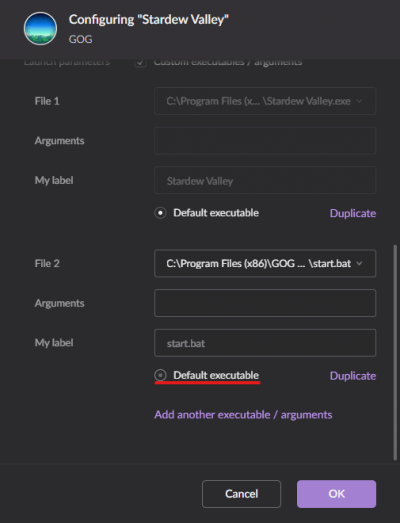Screen dimensions: 400x523
Task: Click the vertical scrollbar thumb
Action: click(395, 353)
